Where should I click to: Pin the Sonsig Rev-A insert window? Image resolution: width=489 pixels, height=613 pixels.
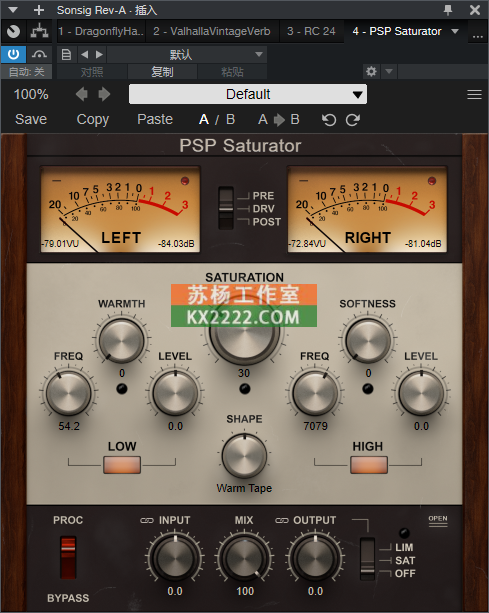click(448, 10)
